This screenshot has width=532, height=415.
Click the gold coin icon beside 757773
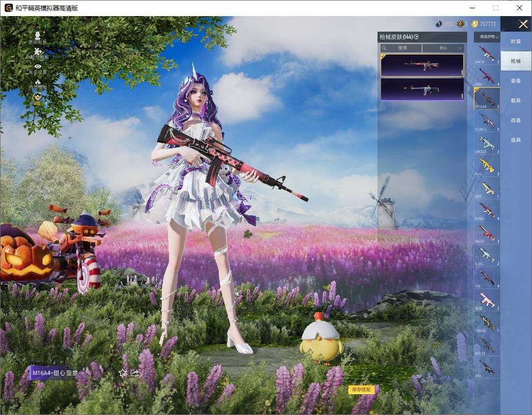(x=474, y=24)
